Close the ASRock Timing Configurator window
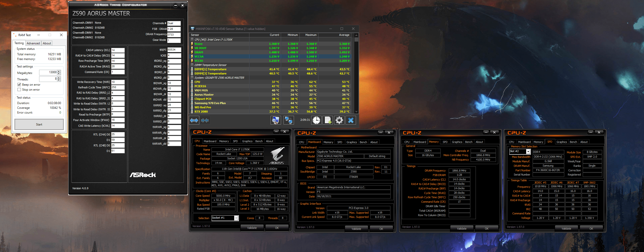This screenshot has width=644, height=252. 183,5
